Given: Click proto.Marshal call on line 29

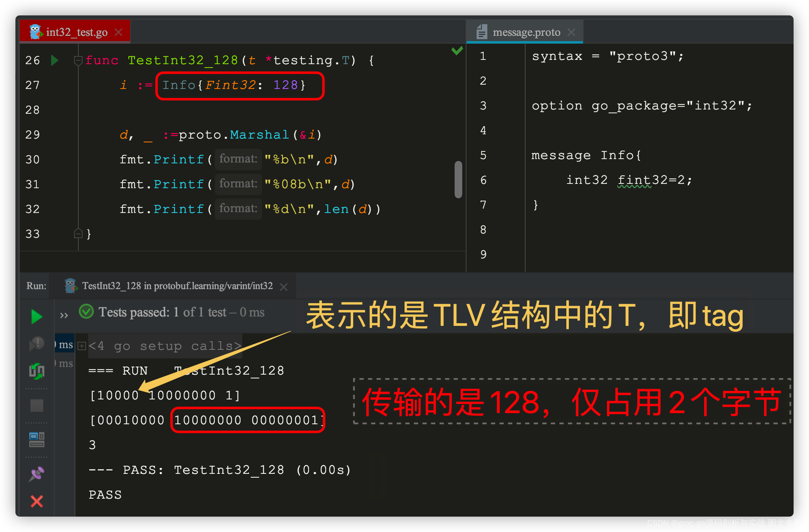Looking at the screenshot, I should 250,135.
